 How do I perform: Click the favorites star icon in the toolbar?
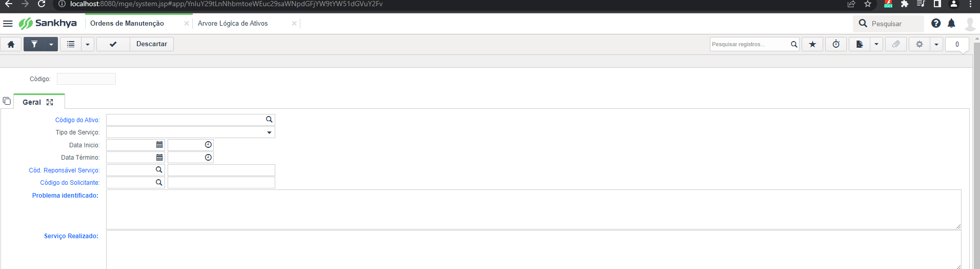812,44
